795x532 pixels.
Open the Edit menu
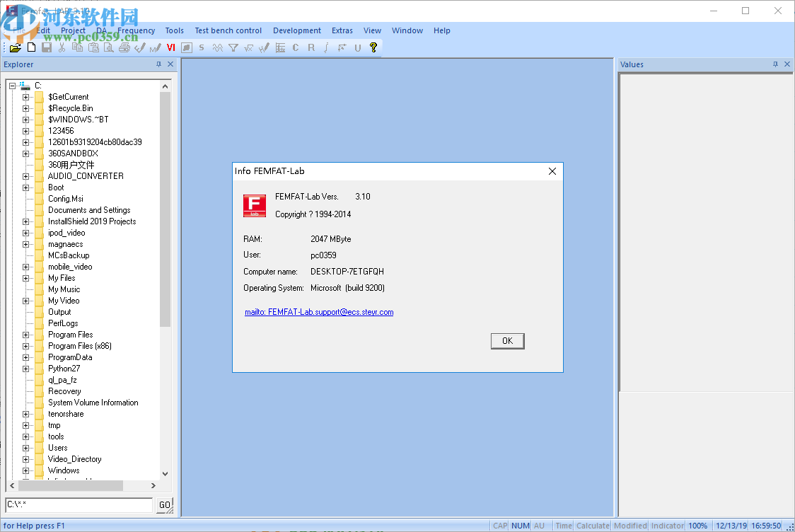43,30
